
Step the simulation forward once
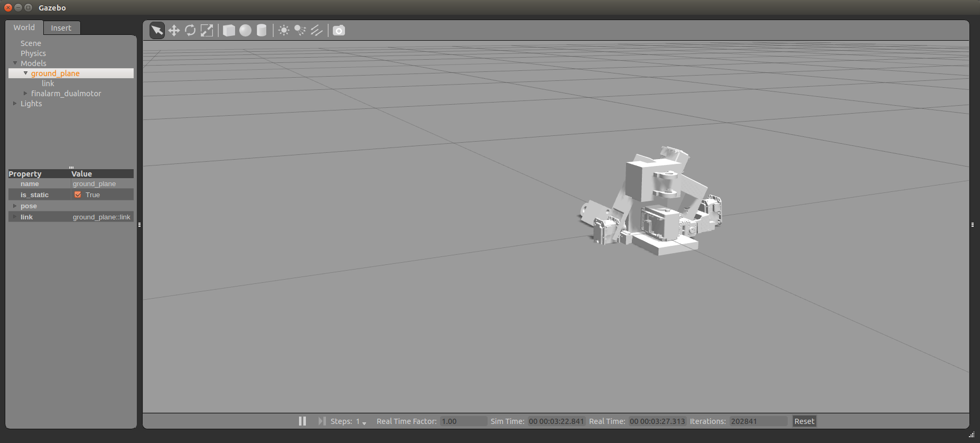point(322,421)
